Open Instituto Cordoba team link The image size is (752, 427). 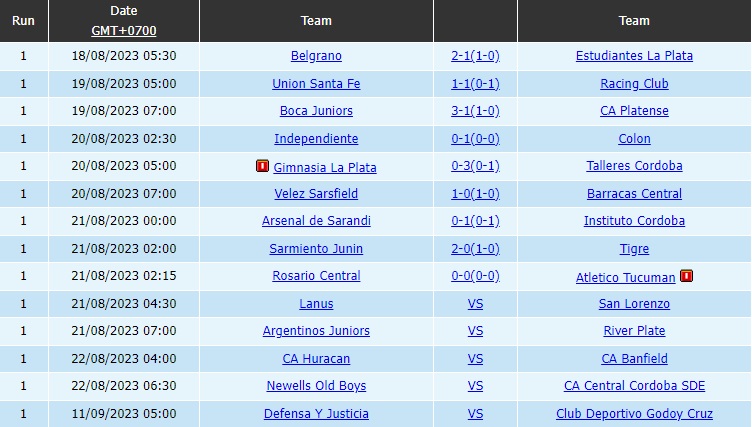[634, 221]
